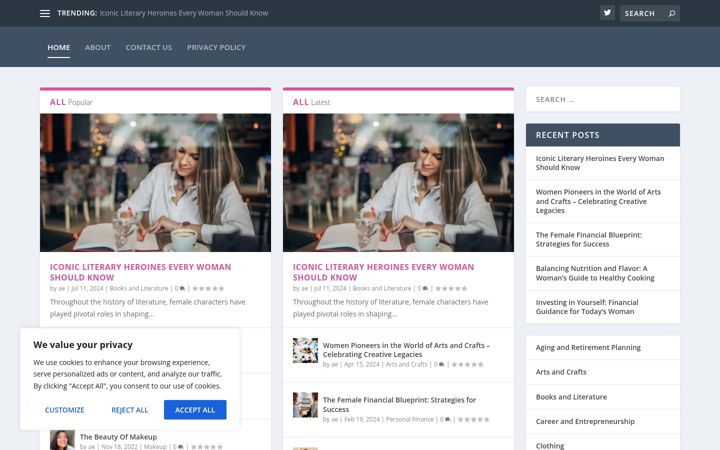The image size is (720, 450).
Task: Click the Books and Literature category in Popular post
Action: 139,289
